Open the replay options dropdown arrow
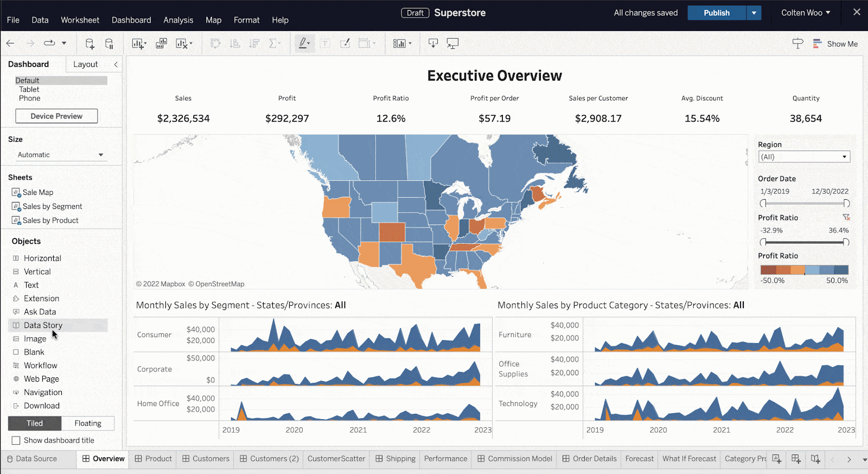 tap(64, 43)
